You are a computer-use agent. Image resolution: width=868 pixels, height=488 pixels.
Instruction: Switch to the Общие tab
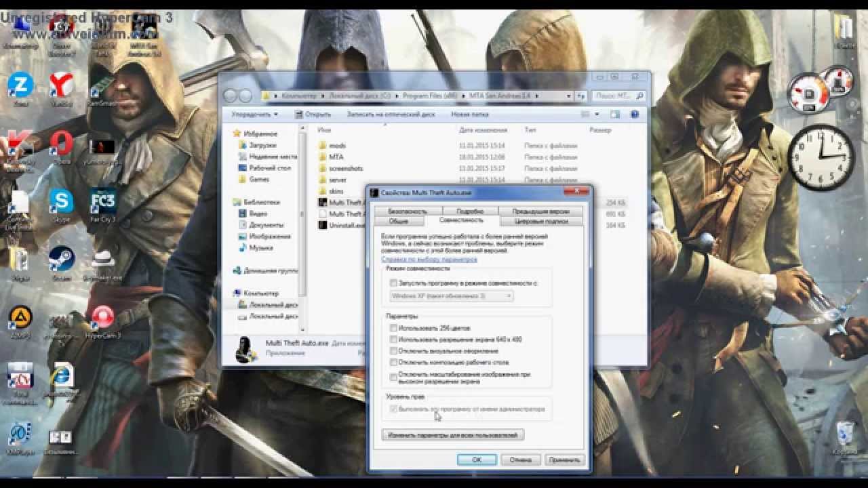pyautogui.click(x=399, y=221)
